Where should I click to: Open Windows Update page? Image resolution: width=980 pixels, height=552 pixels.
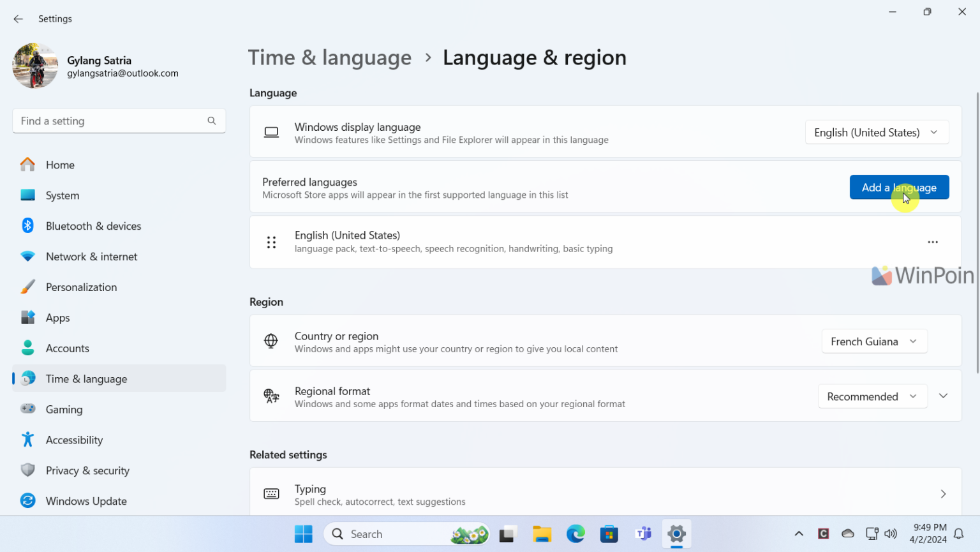click(x=119, y=501)
